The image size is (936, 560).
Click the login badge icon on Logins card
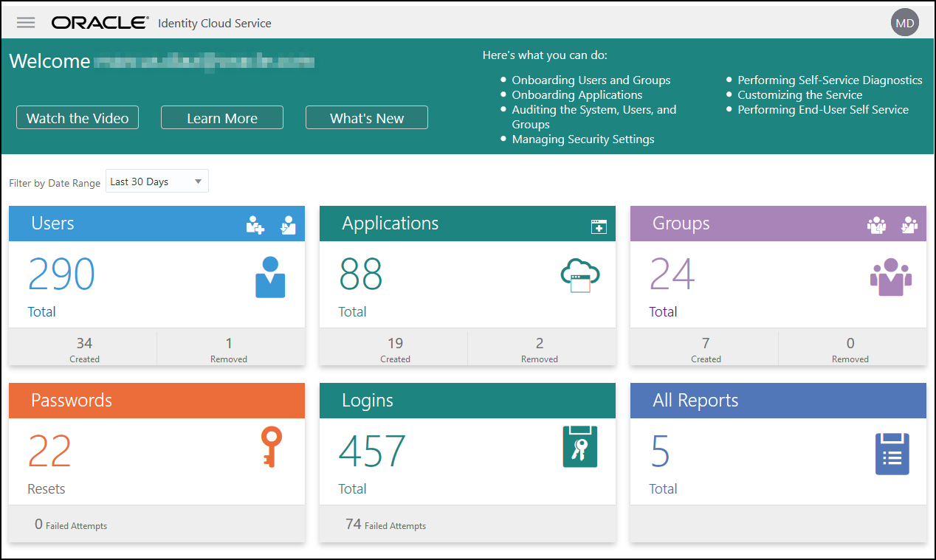(x=580, y=446)
